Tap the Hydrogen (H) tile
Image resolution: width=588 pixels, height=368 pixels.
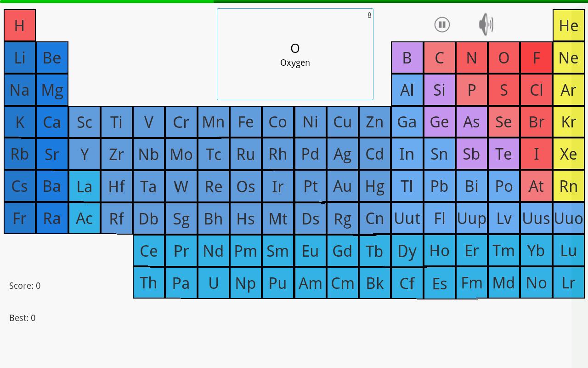20,25
